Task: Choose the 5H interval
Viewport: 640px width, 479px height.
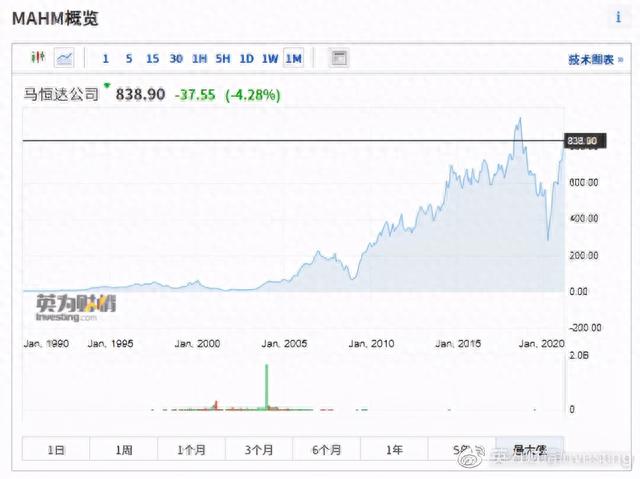Action: 223,58
